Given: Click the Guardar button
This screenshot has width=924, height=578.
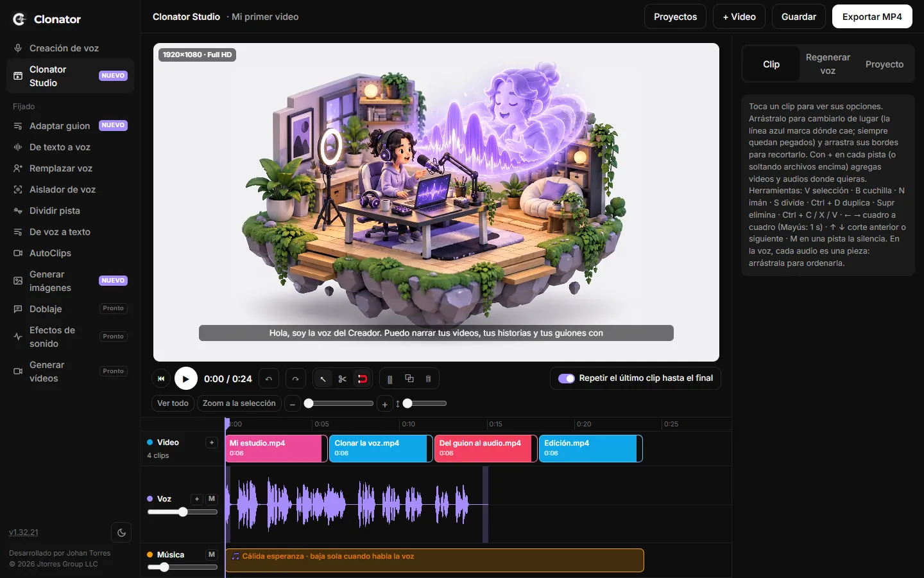Looking at the screenshot, I should (799, 17).
